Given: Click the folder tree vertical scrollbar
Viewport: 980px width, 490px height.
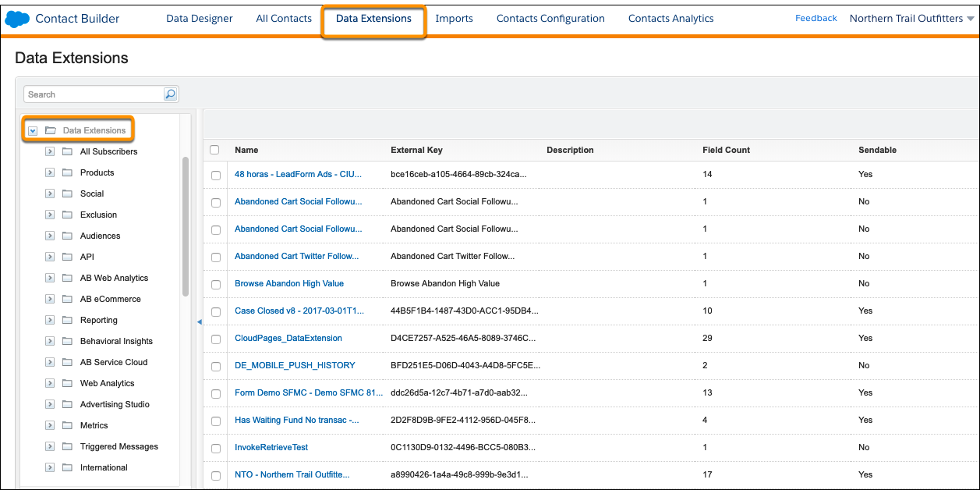Looking at the screenshot, I should [186, 226].
